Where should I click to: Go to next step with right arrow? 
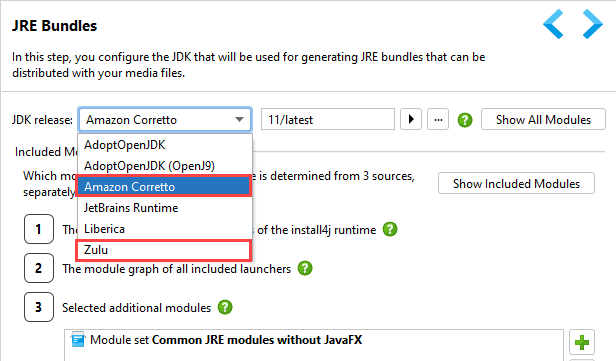point(592,24)
